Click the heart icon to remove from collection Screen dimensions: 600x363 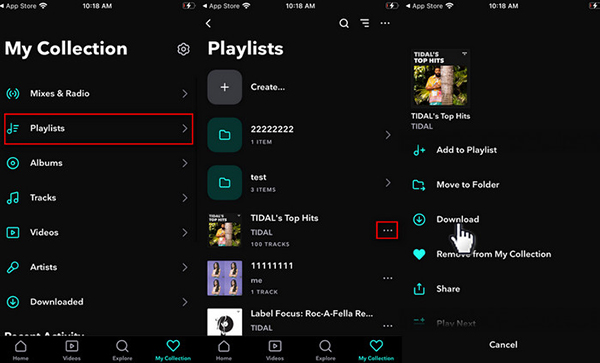click(x=419, y=254)
